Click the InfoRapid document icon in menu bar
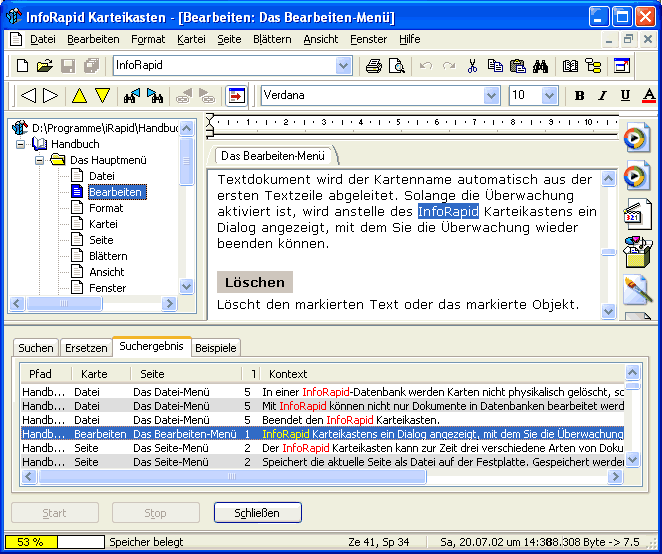The image size is (662, 554). tap(16, 39)
